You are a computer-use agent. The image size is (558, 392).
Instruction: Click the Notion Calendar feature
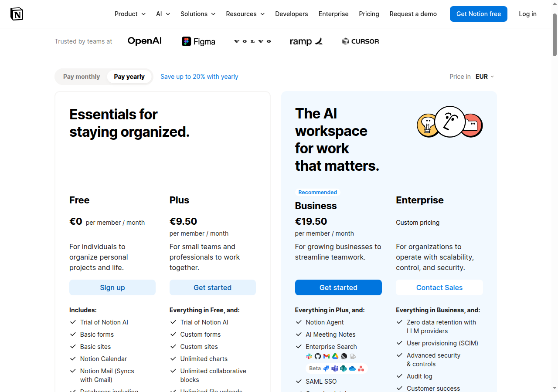click(x=104, y=359)
